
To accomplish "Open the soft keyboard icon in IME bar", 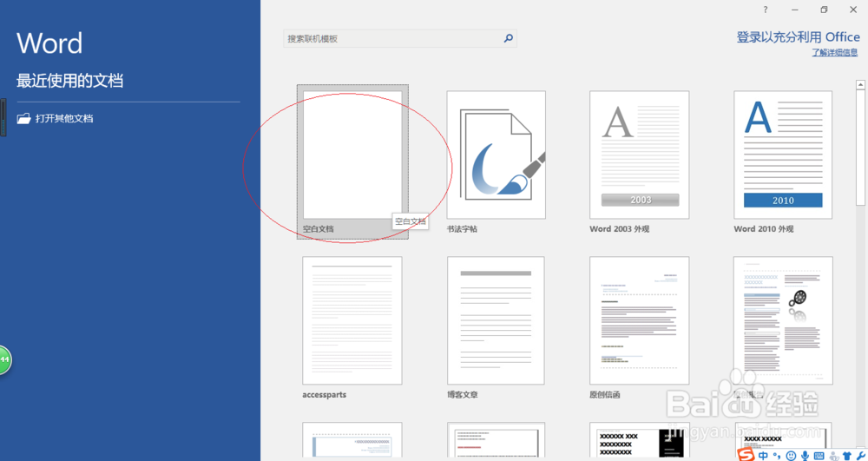I will pos(819,456).
